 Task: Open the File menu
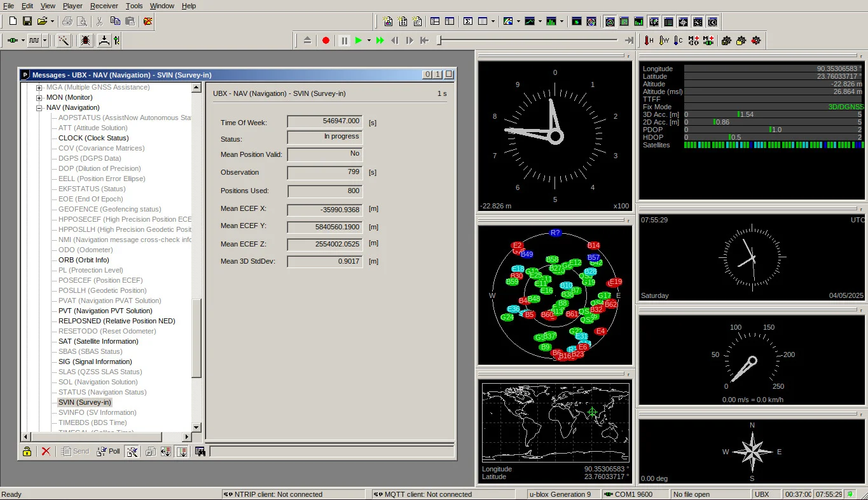(8, 6)
